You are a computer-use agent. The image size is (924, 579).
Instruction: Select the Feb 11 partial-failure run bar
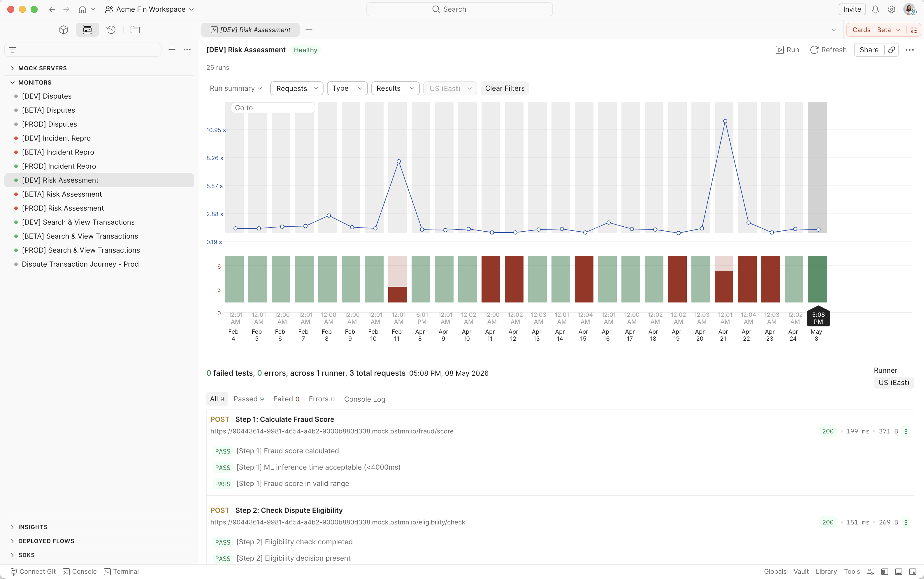[397, 279]
